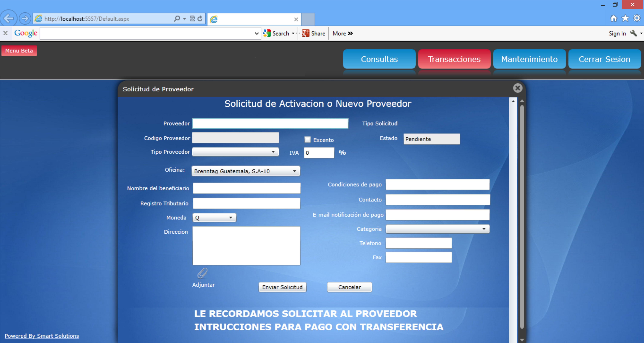Click the Registro Tributario field
The width and height of the screenshot is (644, 343).
[x=247, y=203]
